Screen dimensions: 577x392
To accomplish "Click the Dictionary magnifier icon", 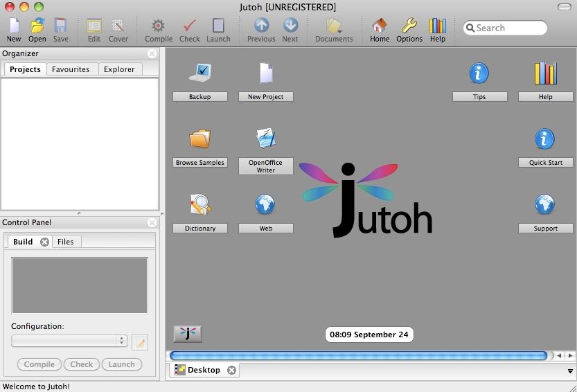I will [x=199, y=204].
